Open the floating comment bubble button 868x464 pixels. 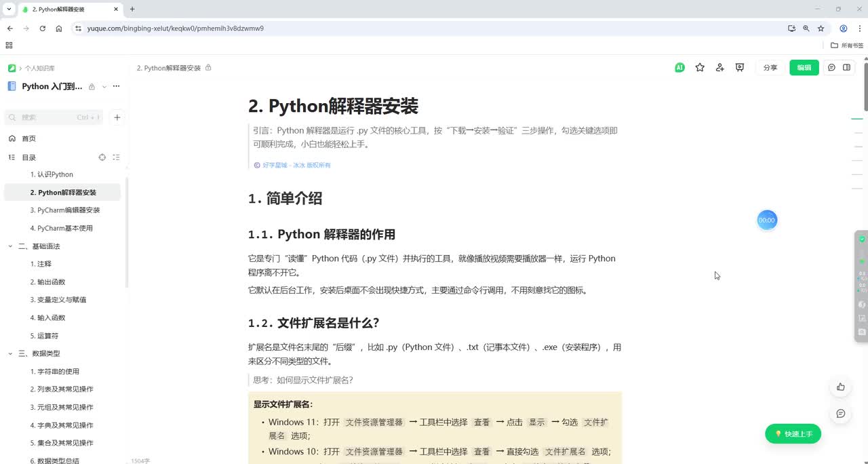[841, 413]
